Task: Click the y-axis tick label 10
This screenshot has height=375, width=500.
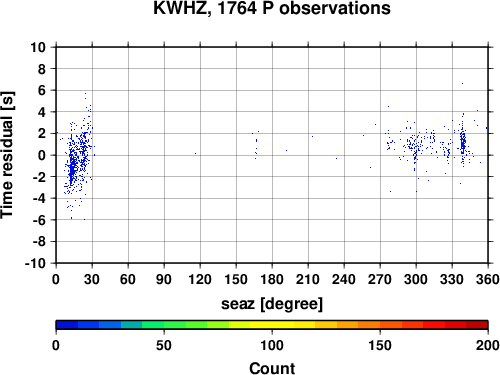Action: [38, 47]
